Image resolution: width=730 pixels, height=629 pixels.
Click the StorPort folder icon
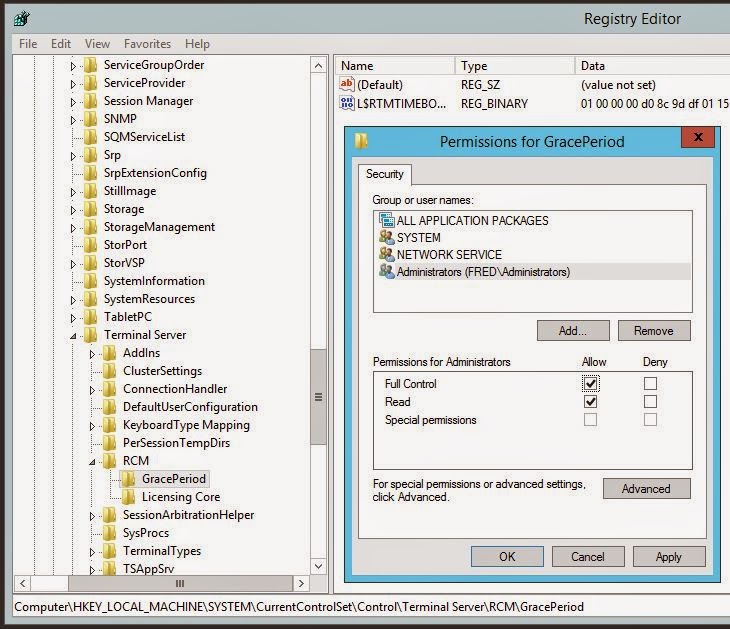click(90, 245)
